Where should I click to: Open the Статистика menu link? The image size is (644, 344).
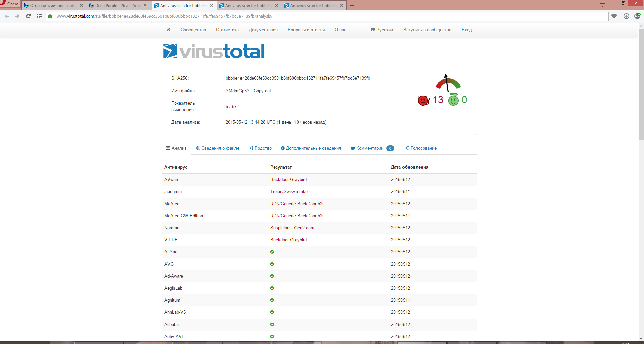[x=227, y=30]
